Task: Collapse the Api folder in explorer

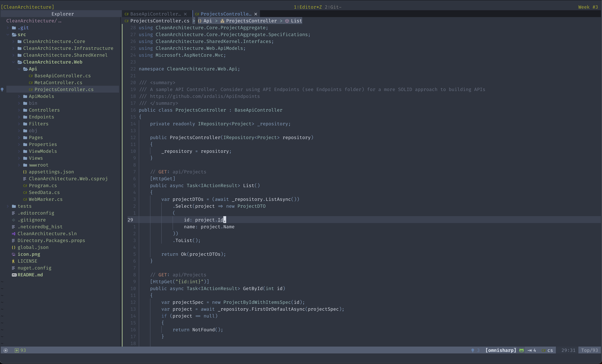Action: (x=19, y=69)
